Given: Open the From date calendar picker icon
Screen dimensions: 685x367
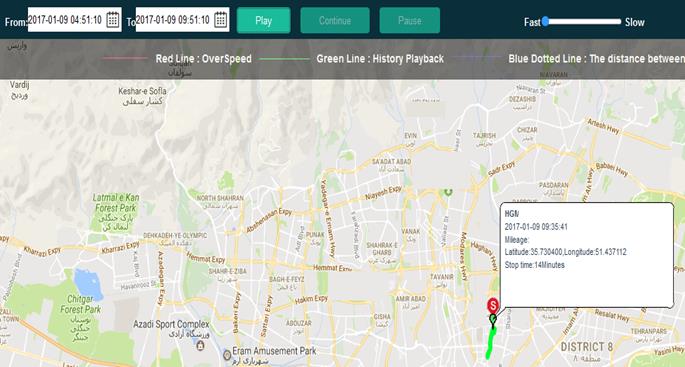Looking at the screenshot, I should [x=113, y=20].
